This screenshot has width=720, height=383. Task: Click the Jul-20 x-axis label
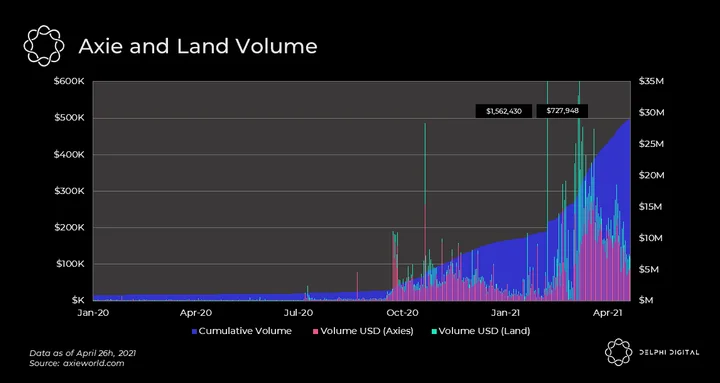[298, 313]
